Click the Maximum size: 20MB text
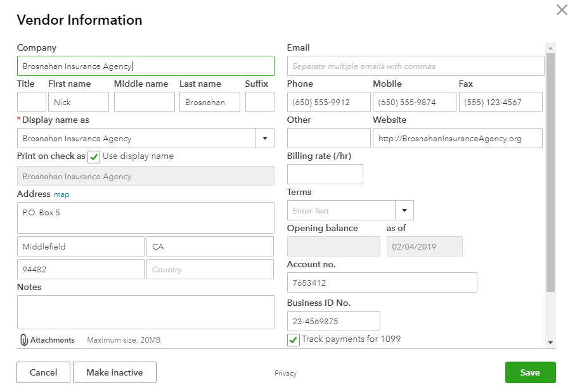The width and height of the screenshot is (575, 392). [124, 340]
